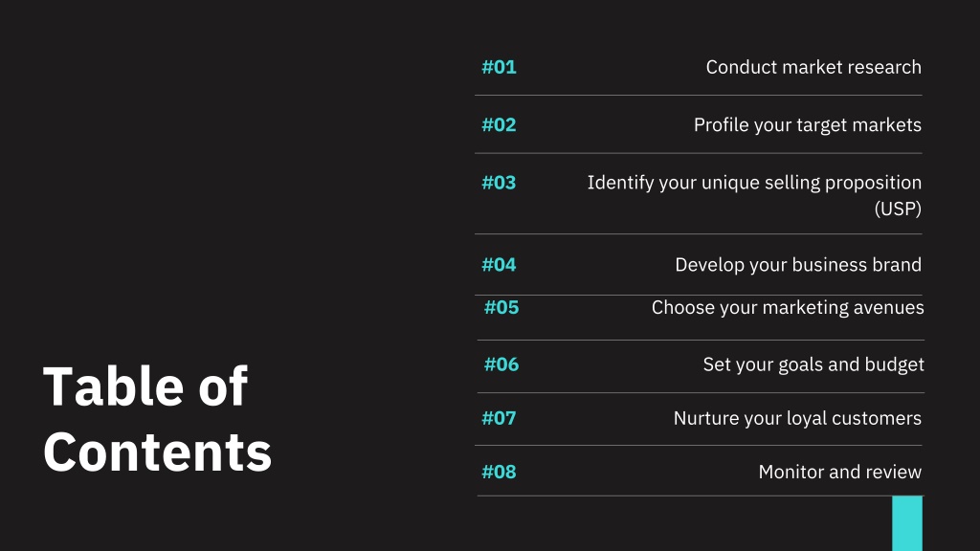Open Profile your target markets entry

(807, 125)
